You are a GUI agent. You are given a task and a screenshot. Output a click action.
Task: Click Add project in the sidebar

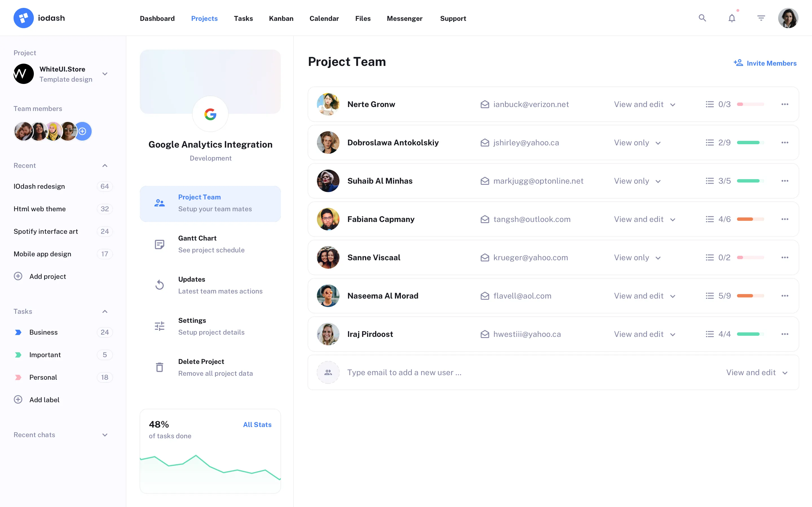[x=47, y=276]
